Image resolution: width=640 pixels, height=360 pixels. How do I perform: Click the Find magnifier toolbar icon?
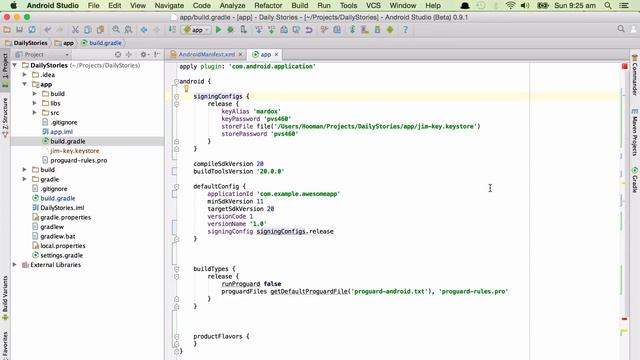coord(116,30)
